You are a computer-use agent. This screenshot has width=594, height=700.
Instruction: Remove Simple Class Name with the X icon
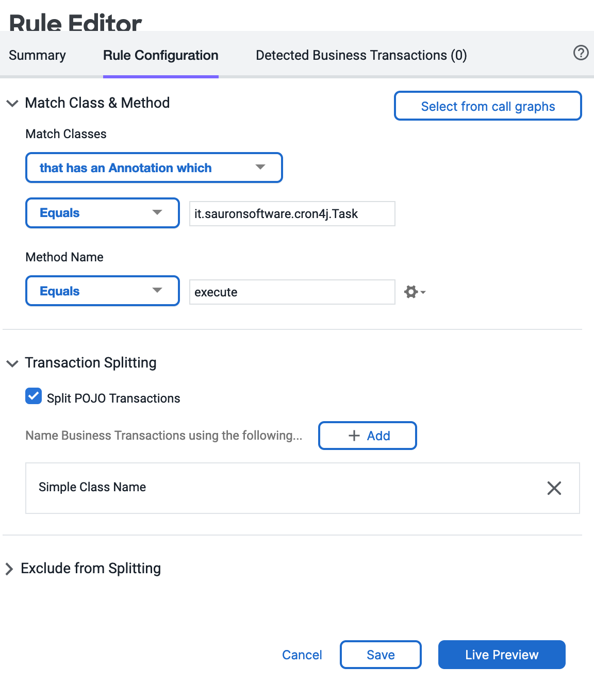554,488
